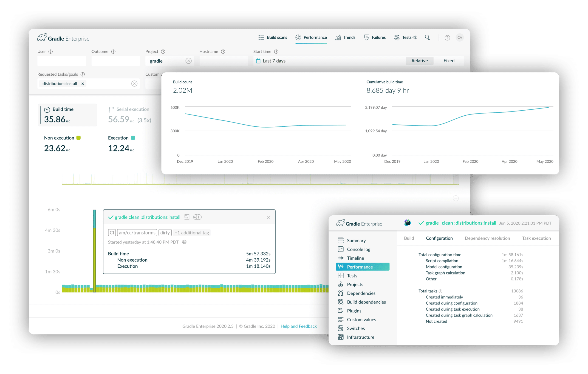Click the TeamCity icon in scan header

(407, 223)
